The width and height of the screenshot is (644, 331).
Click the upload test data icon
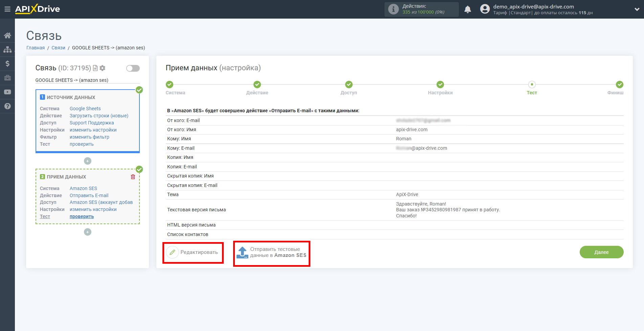click(242, 253)
